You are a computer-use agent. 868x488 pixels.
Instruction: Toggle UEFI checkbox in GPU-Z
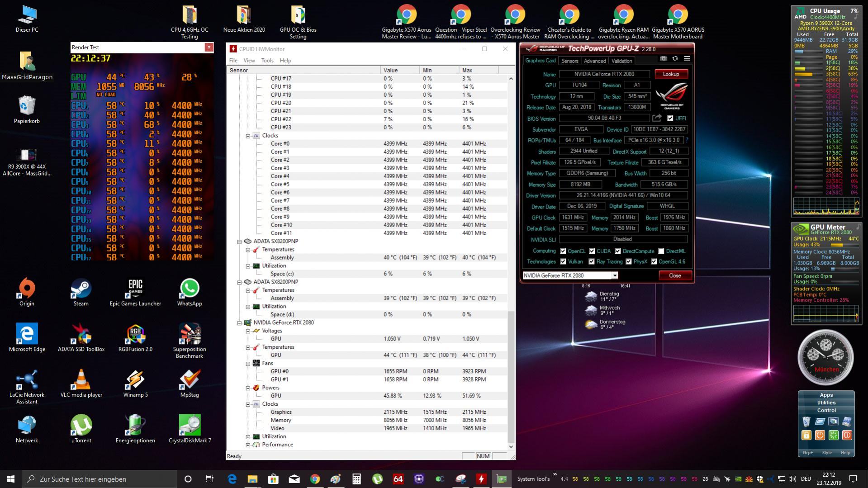click(670, 118)
